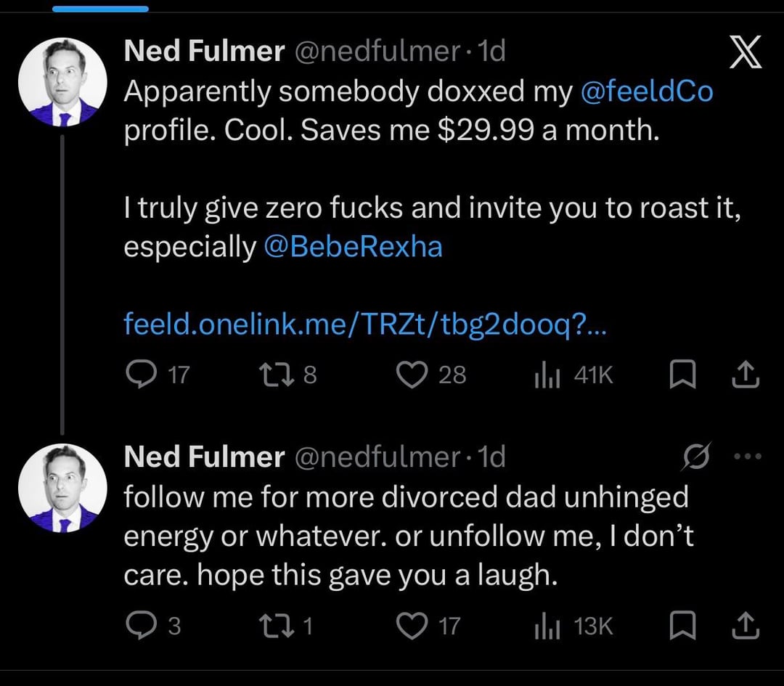Bookmark the divorced dad energy tweet

(682, 626)
